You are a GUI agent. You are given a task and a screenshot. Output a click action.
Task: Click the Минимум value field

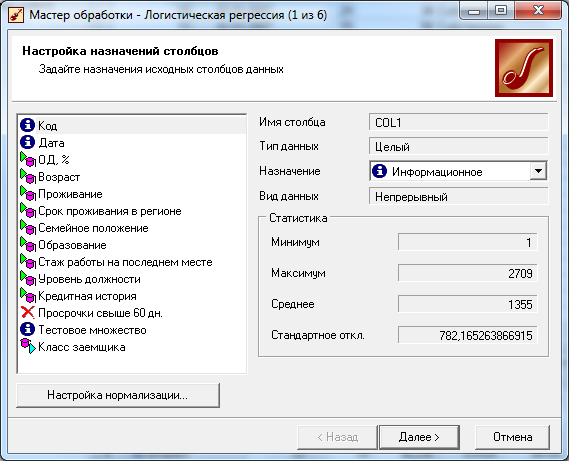coord(468,242)
